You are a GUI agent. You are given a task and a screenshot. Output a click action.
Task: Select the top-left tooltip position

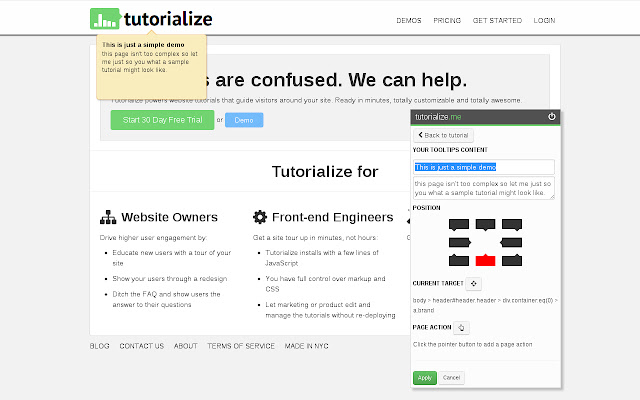point(459,224)
